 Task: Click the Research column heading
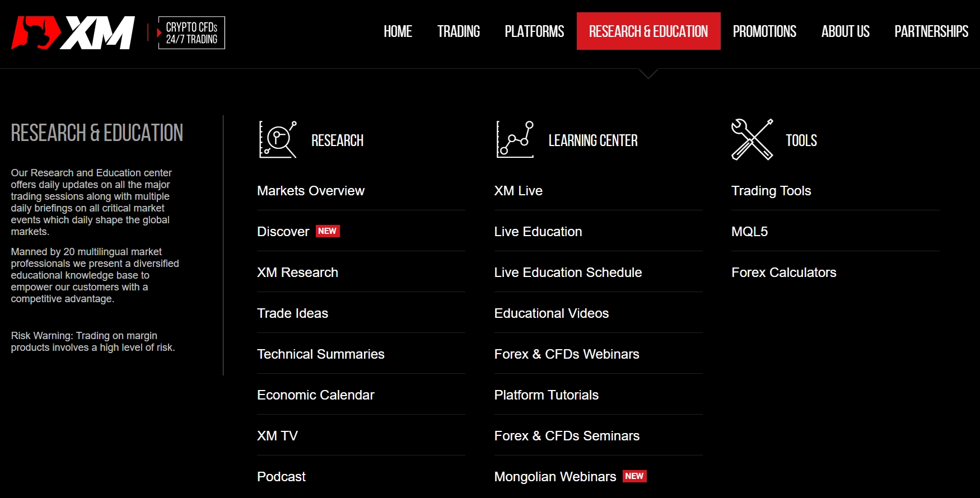(337, 140)
